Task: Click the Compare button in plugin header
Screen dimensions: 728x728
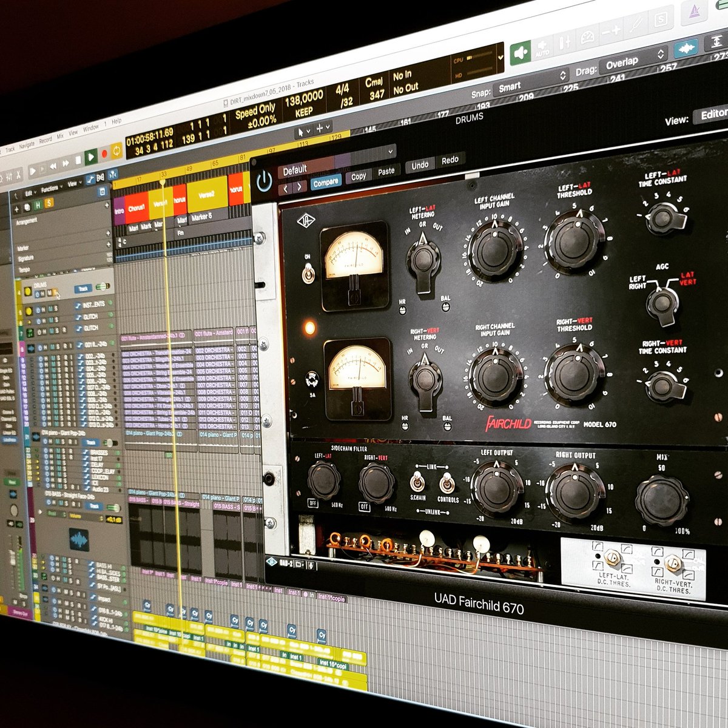Action: (x=326, y=182)
